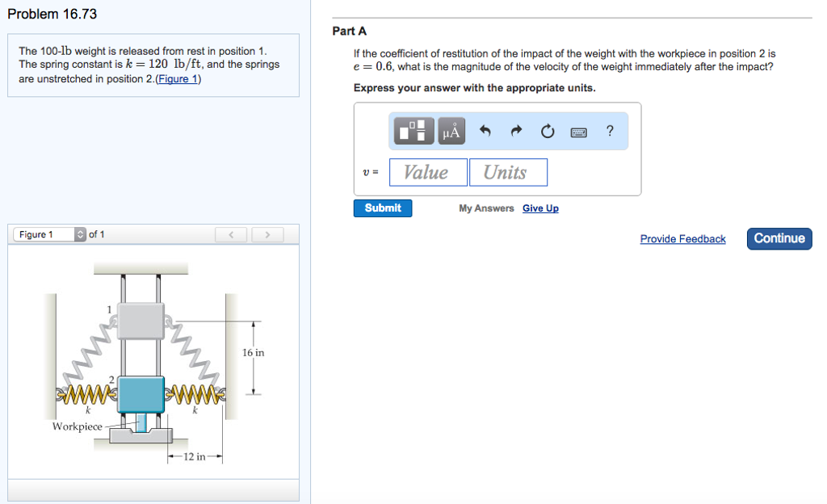Click the Give Up link
This screenshot has width=827, height=504.
pyautogui.click(x=540, y=208)
